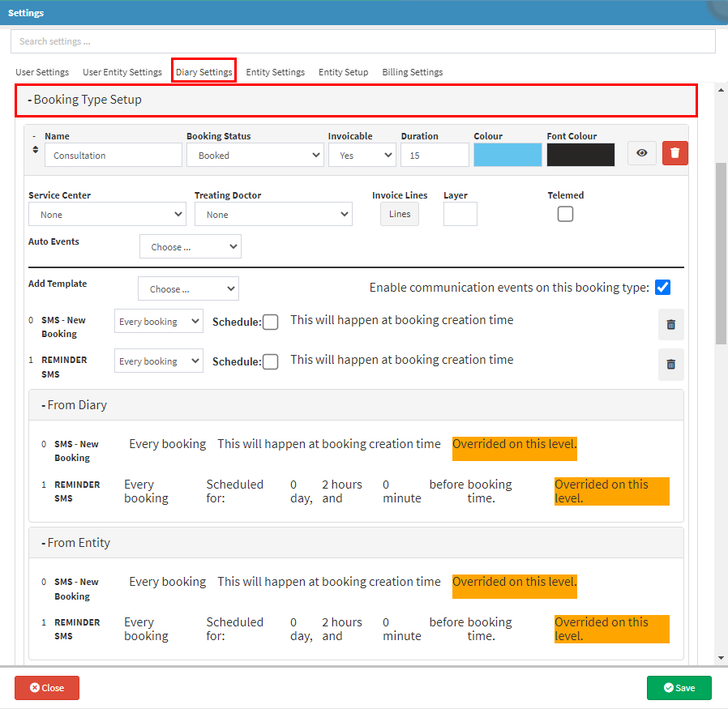Delete the Consultation booking type with red trash button
The width and height of the screenshot is (728, 709).
click(x=674, y=153)
